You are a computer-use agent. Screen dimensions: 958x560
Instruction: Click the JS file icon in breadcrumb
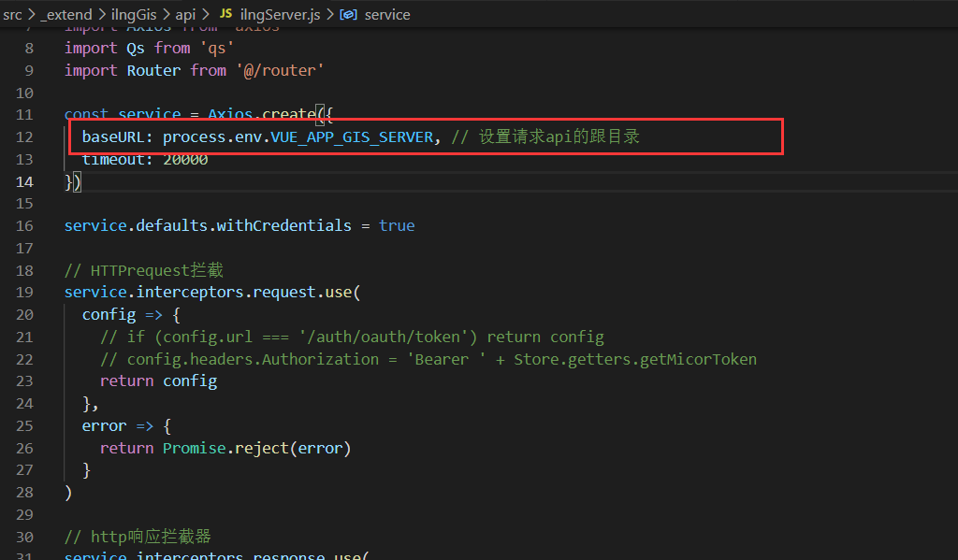tap(225, 15)
